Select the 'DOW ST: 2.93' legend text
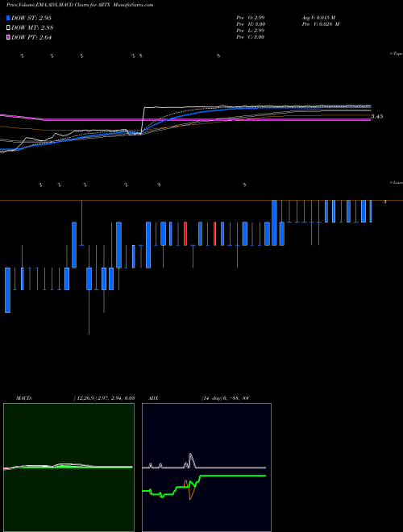Image resolution: width=403 pixels, height=532 pixels. coord(31,18)
